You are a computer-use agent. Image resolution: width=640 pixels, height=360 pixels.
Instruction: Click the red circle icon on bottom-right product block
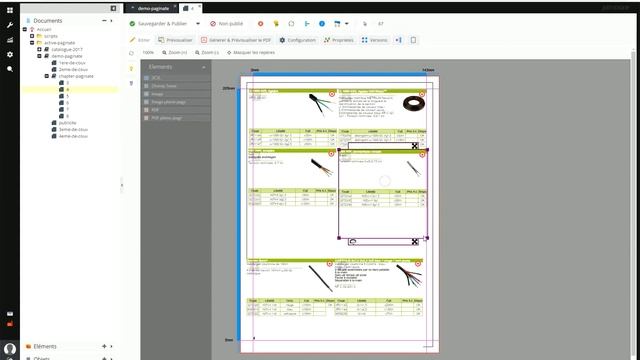[x=418, y=264]
